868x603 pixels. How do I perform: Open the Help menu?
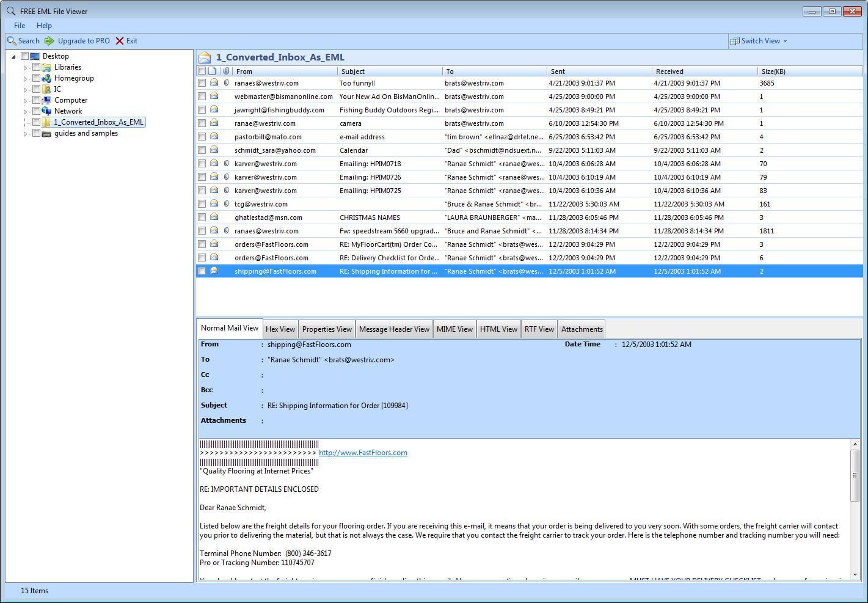[x=44, y=26]
